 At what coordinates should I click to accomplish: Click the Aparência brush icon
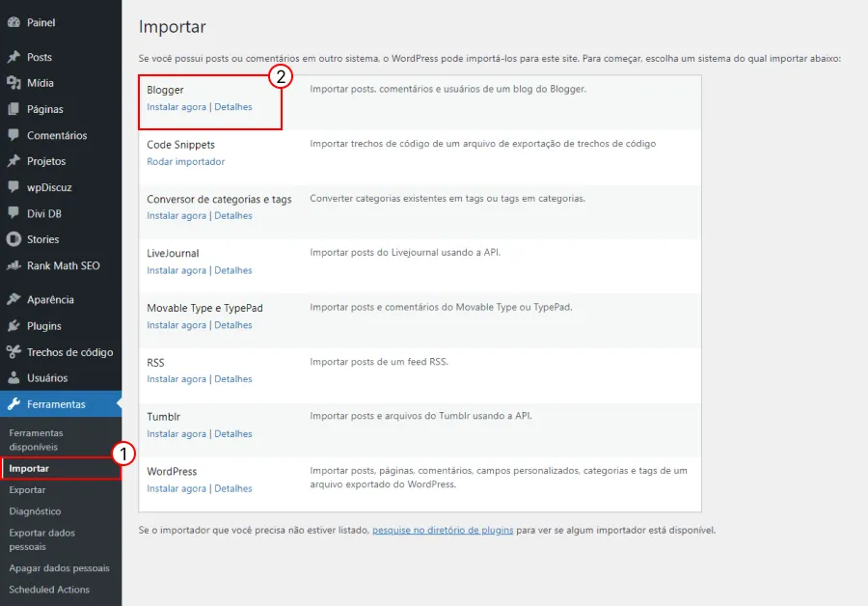(x=14, y=300)
